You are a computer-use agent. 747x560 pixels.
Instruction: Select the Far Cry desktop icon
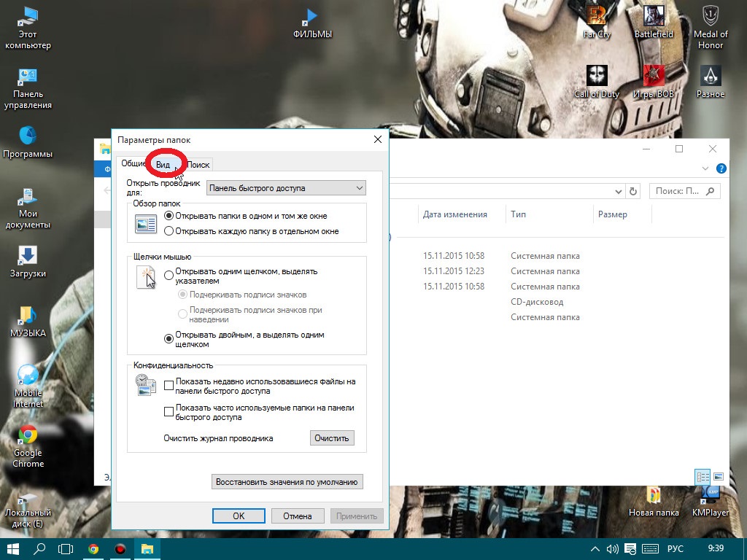[x=597, y=22]
